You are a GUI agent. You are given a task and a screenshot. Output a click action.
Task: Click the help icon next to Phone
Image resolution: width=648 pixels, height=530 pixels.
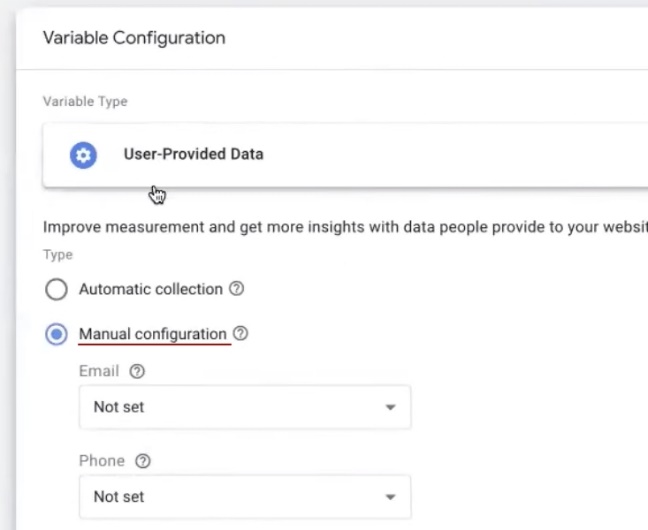pos(144,461)
